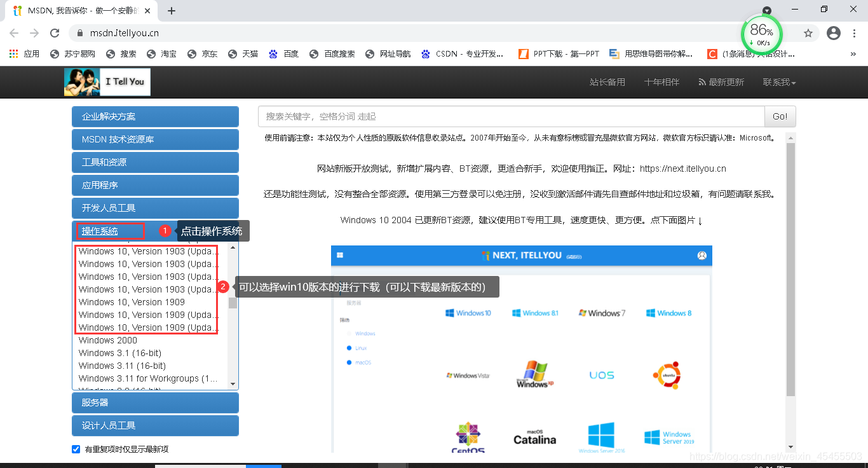This screenshot has width=868, height=468.
Task: Open the 用思维导图 bookmark
Action: pyautogui.click(x=651, y=54)
